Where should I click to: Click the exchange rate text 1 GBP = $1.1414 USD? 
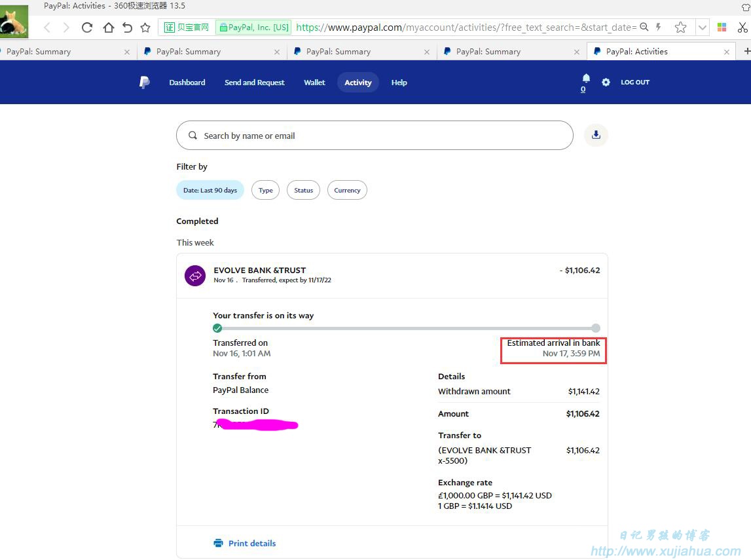click(475, 506)
